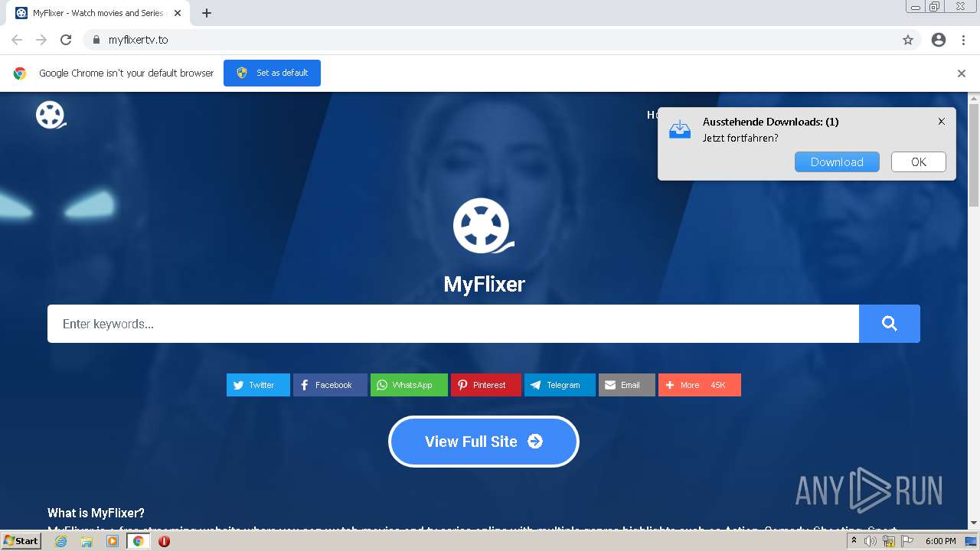Click the address bar URL myflixertv.to

[138, 40]
